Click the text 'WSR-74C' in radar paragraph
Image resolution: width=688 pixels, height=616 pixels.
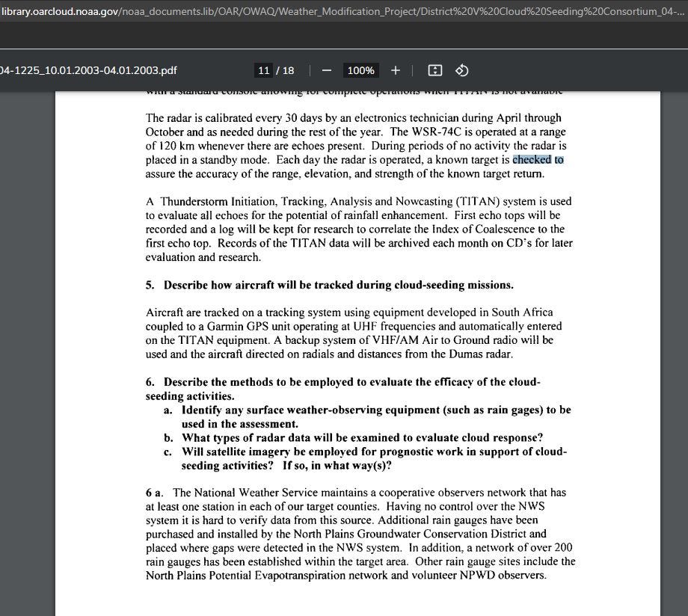[436, 132]
